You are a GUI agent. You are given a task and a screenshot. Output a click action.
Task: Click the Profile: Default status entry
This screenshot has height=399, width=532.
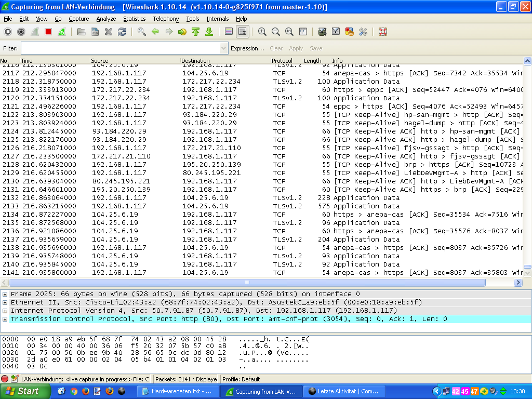coord(241,379)
